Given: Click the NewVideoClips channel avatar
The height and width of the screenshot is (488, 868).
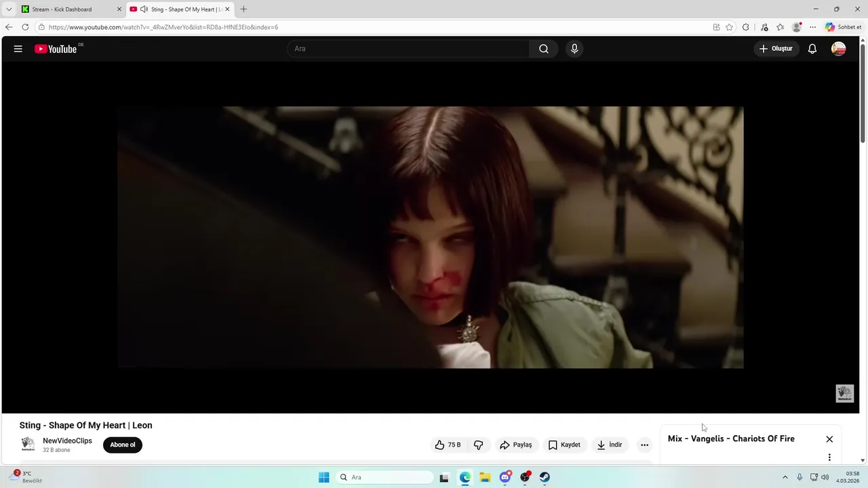Looking at the screenshot, I should [x=28, y=445].
